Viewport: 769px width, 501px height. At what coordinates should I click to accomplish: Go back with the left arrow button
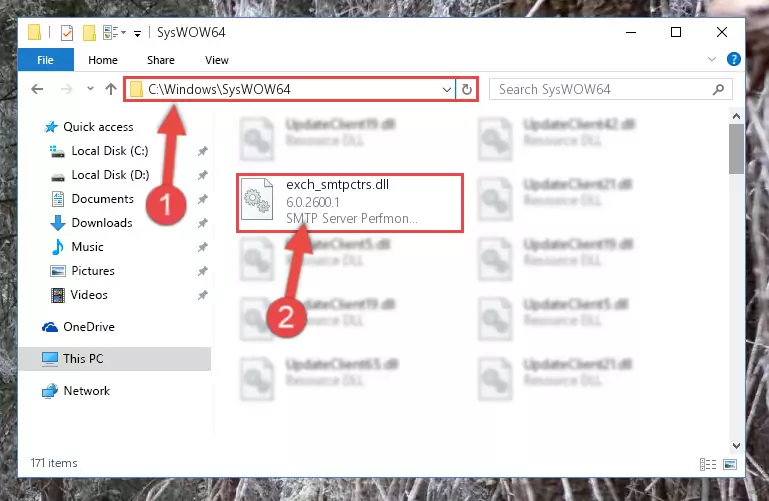click(37, 89)
